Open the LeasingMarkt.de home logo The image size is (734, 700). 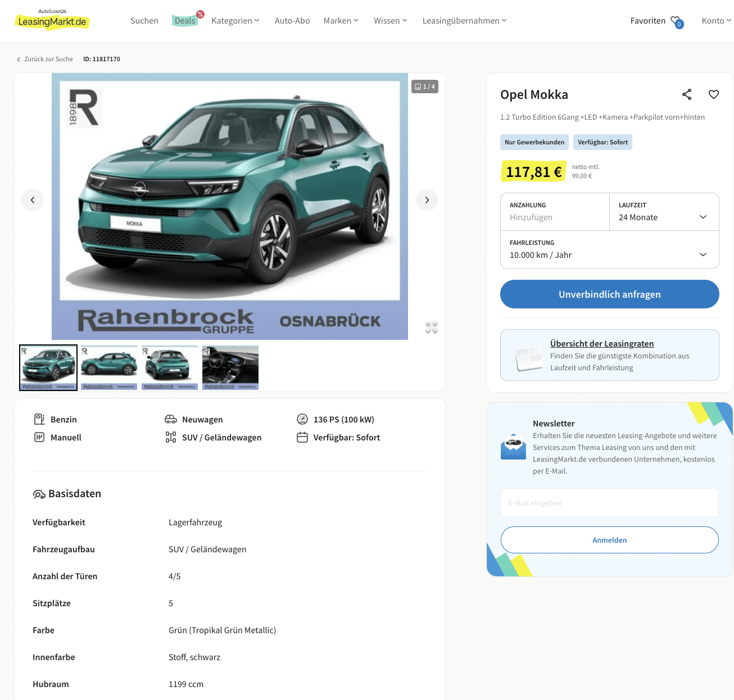click(x=52, y=20)
